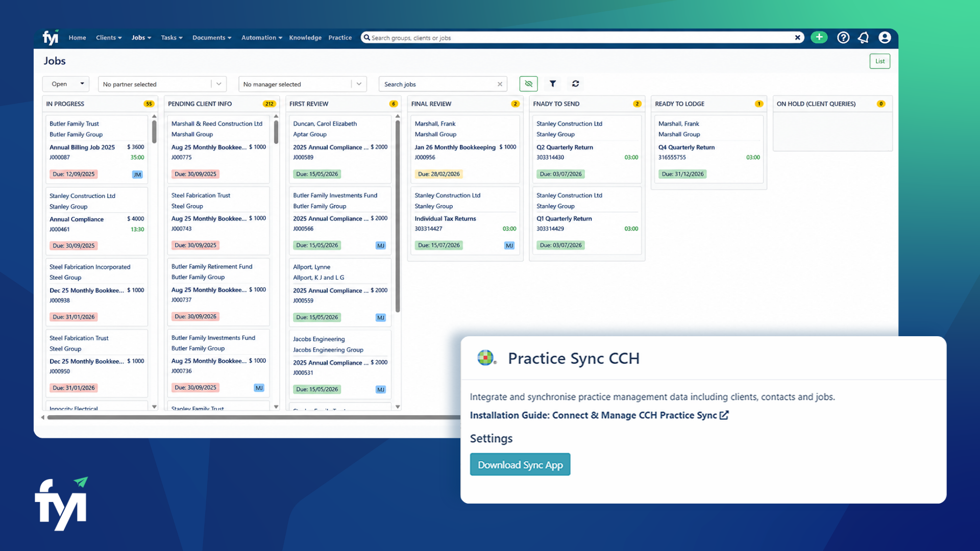The height and width of the screenshot is (551, 980).
Task: Click the FYI logo in top navigation
Action: tap(51, 37)
